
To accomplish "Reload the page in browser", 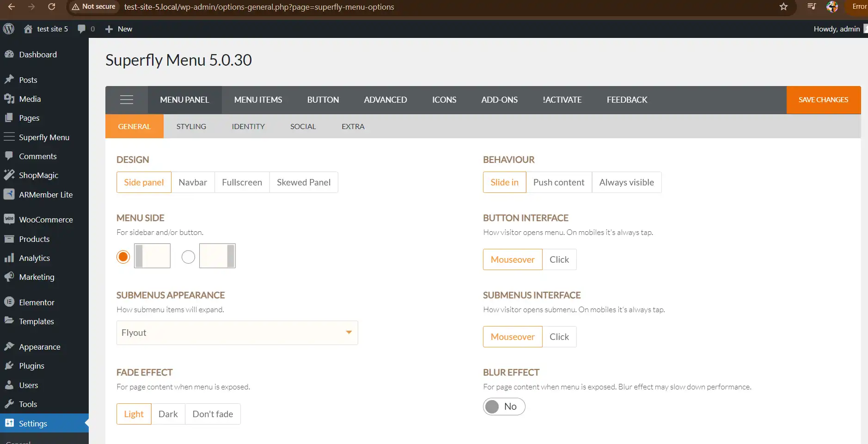I will [52, 6].
